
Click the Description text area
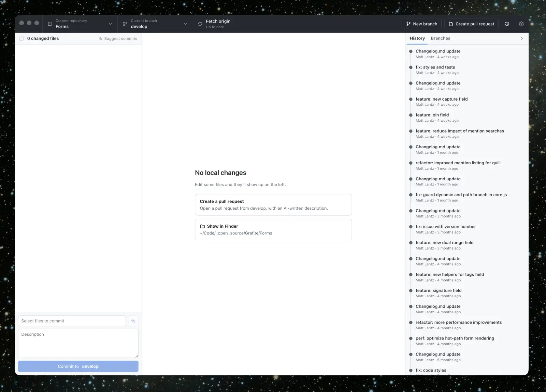point(78,343)
